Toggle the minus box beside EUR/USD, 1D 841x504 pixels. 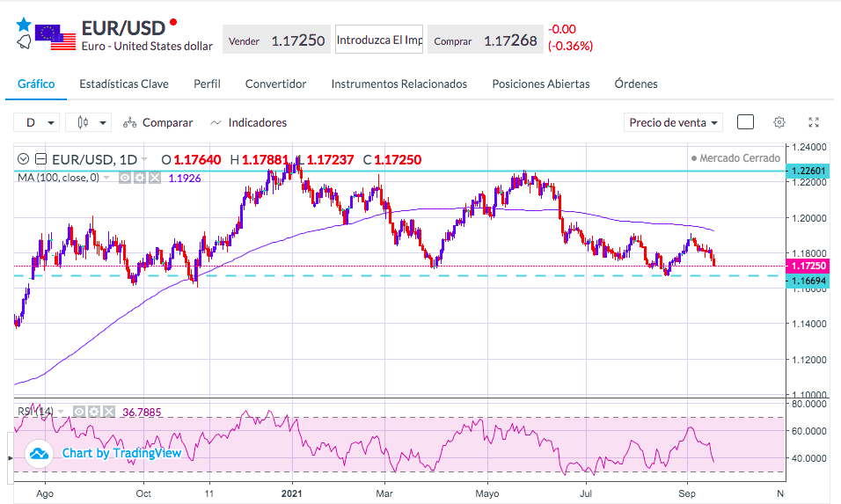coord(40,158)
